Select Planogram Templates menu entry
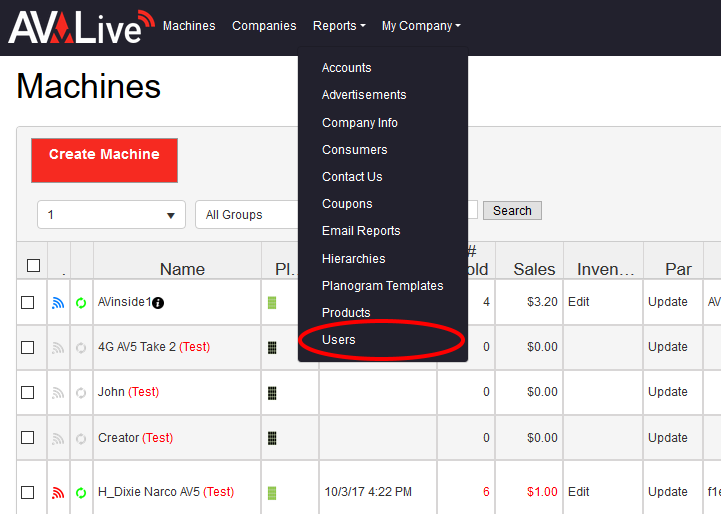721x514 pixels. [x=383, y=286]
